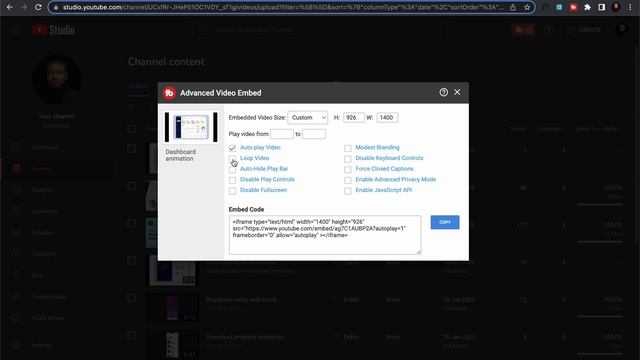Toggle the browser side panel icon

click(x=602, y=7)
